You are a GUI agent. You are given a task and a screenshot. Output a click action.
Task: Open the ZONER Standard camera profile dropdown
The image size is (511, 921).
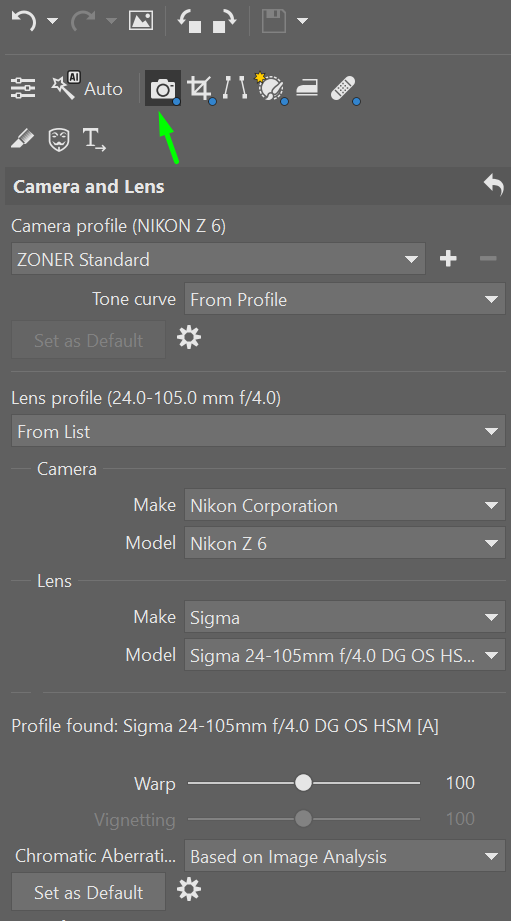[218, 259]
